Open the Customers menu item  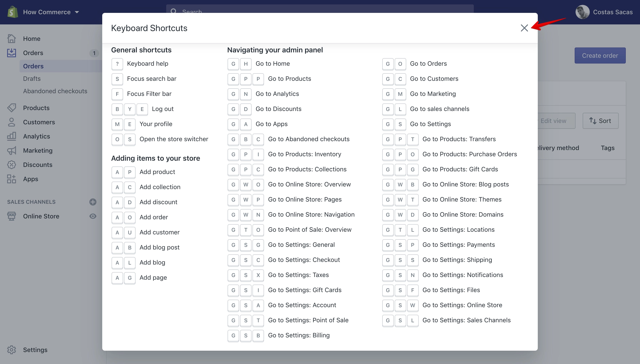pyautogui.click(x=39, y=122)
